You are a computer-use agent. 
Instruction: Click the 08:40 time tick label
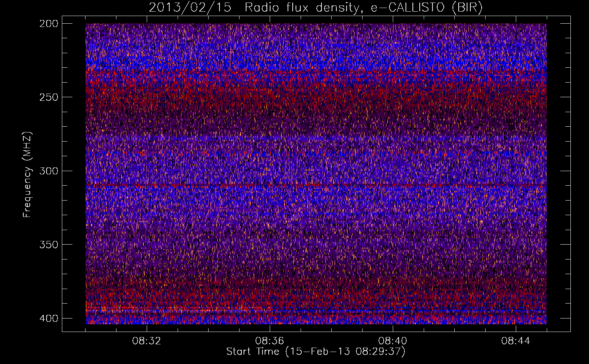(x=393, y=341)
